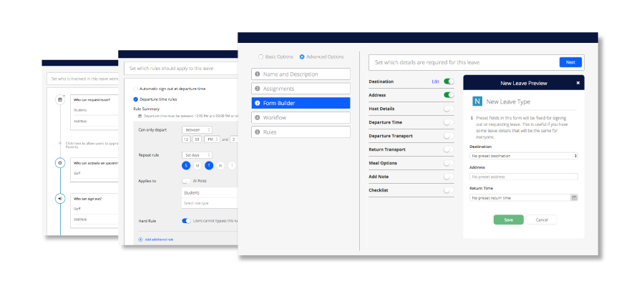644x281 pixels.
Task: Click step 1 number icon for Name and Description
Action: click(257, 74)
